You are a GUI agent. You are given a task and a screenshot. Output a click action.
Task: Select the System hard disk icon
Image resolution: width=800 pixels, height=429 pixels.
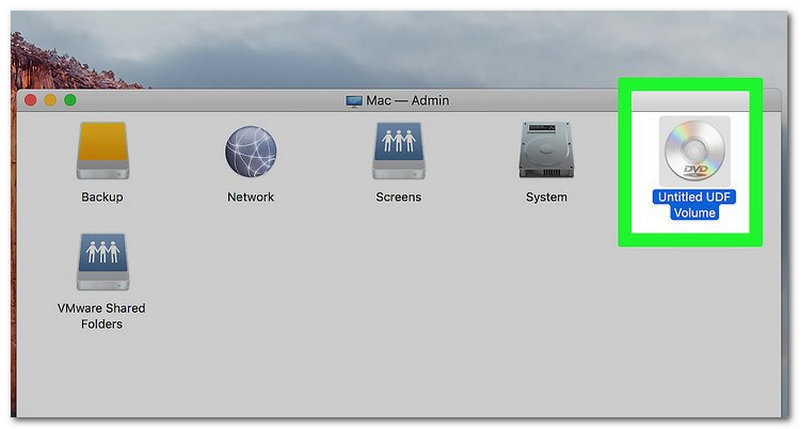point(546,150)
